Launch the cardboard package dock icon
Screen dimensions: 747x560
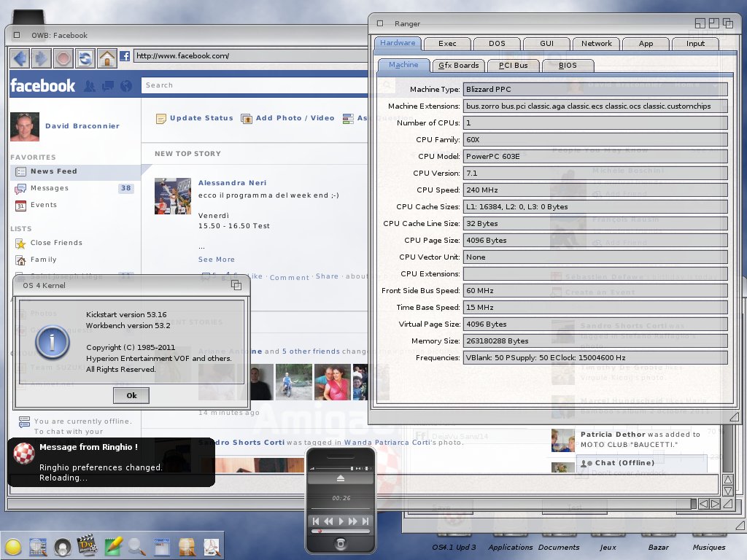click(x=187, y=547)
